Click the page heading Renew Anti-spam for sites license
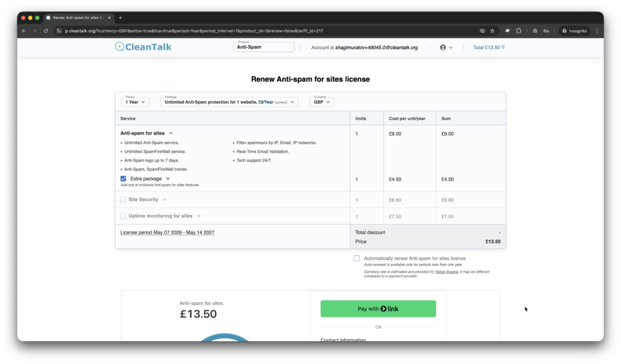Image resolution: width=621 pixels, height=364 pixels. tap(310, 79)
